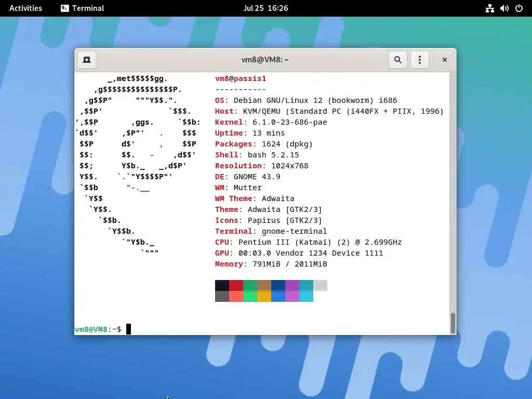Open a new terminal tab
The image size is (532, 399).
pyautogui.click(x=87, y=60)
